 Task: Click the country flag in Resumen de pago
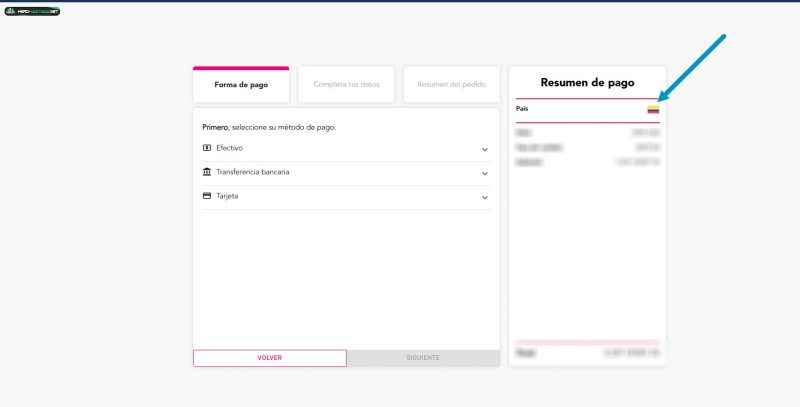pyautogui.click(x=653, y=109)
